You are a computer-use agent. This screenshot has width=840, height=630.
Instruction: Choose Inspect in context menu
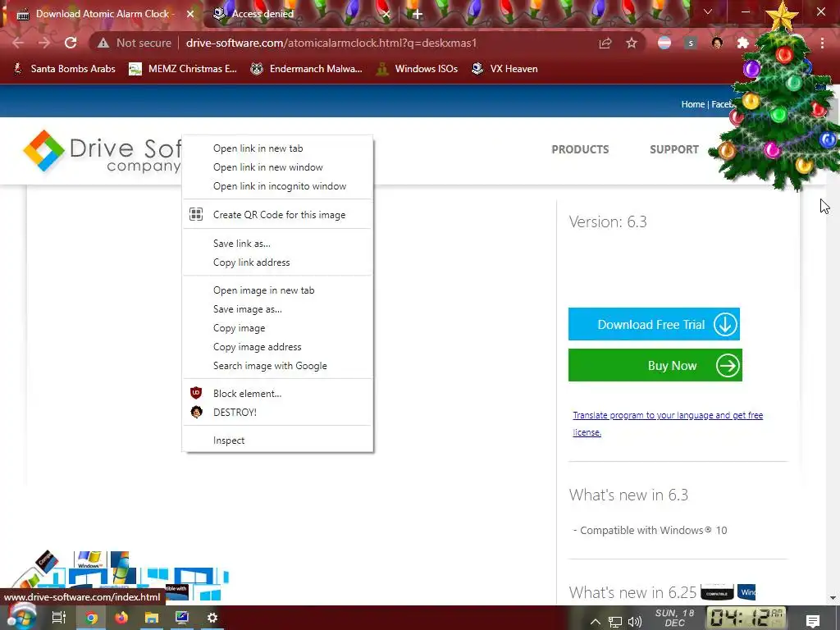277,441
